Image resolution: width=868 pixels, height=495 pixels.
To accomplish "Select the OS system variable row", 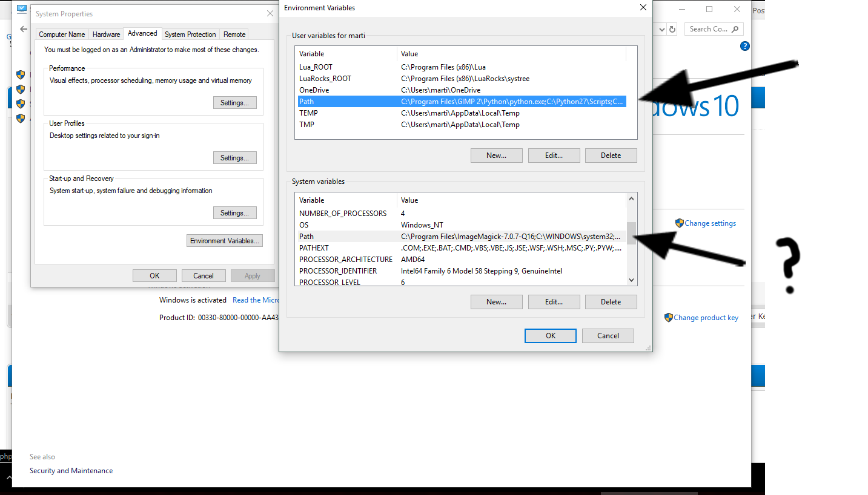I will click(x=461, y=225).
